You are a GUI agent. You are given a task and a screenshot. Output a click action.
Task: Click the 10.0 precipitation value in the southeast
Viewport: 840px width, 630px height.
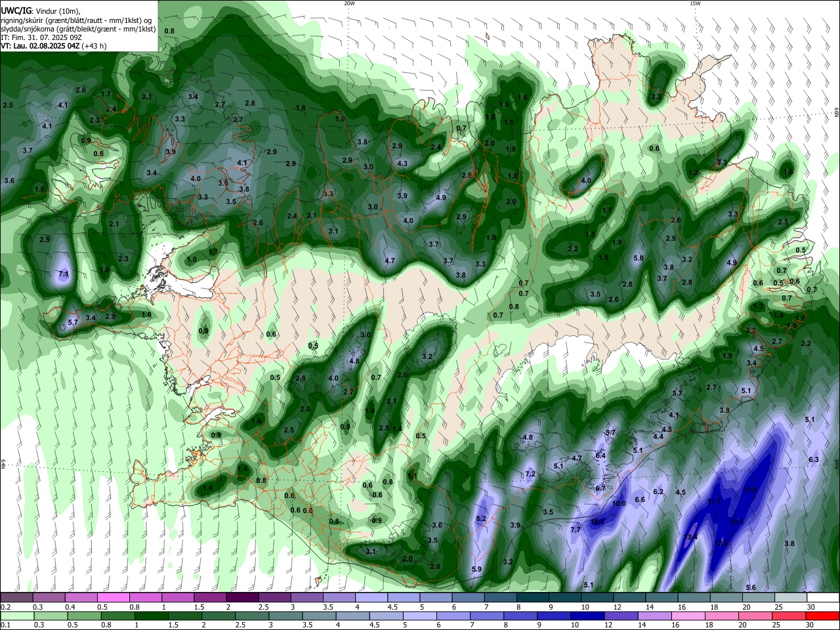(x=619, y=504)
